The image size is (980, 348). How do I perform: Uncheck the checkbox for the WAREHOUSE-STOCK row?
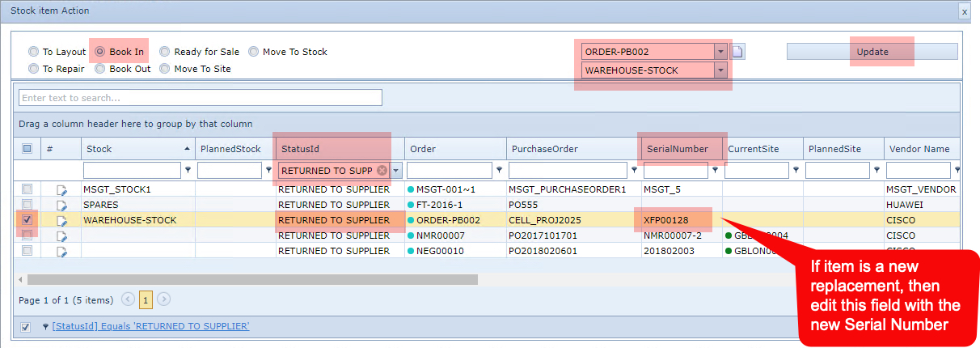tap(27, 220)
